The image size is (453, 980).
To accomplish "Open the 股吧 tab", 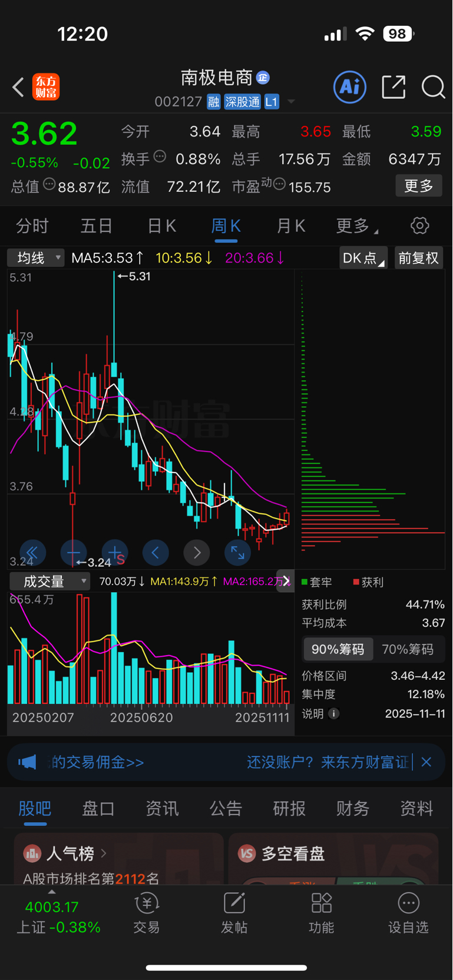I will [x=35, y=809].
